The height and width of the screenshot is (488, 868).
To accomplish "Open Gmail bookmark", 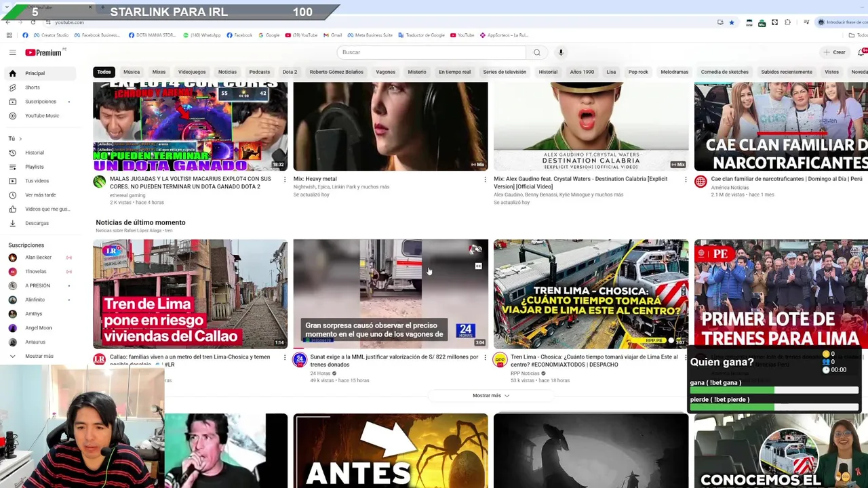I will coord(332,35).
